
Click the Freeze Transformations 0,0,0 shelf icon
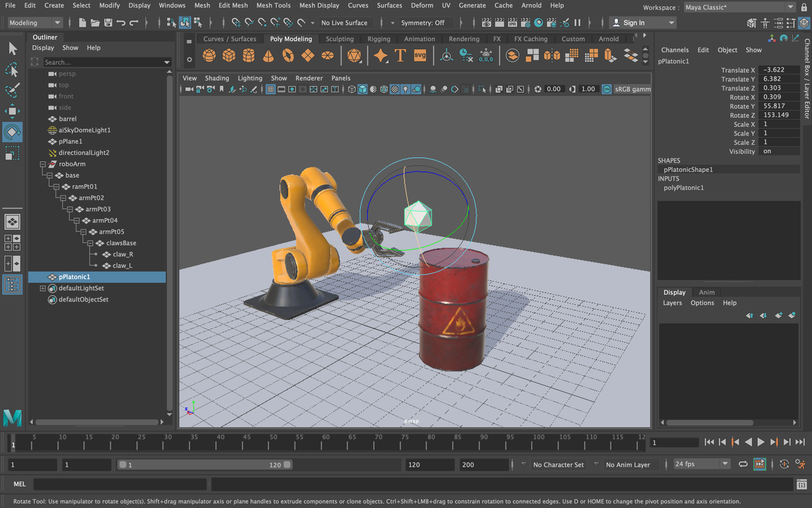pos(486,55)
